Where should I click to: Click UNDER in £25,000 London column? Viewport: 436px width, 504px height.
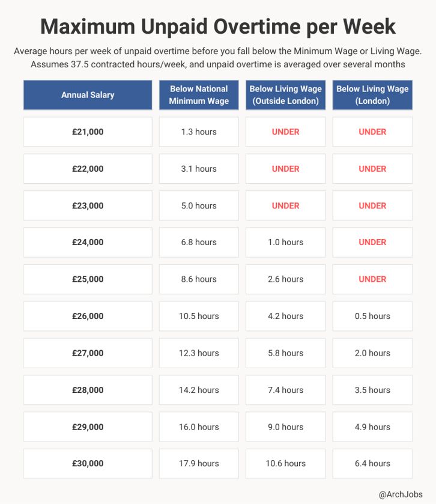click(x=372, y=279)
